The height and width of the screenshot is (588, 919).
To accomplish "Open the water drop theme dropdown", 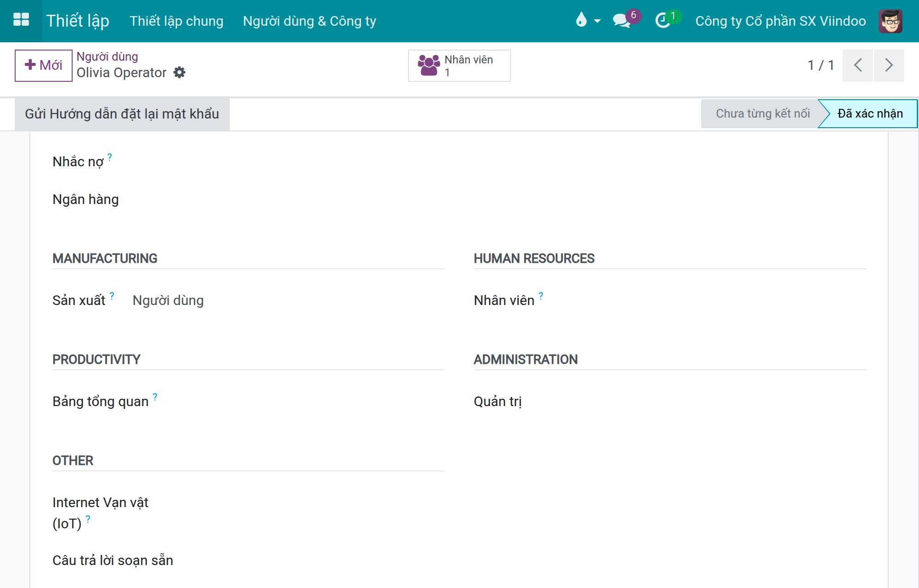I will pos(588,20).
